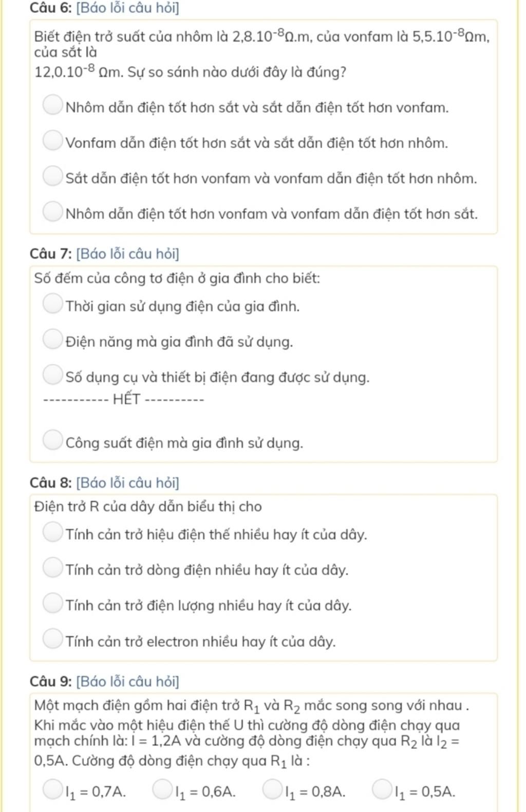Select "Nhôm dẫn điện tốt hơn vonfam và vonfam dẫn điện tốt hơn sắt"

52,211
